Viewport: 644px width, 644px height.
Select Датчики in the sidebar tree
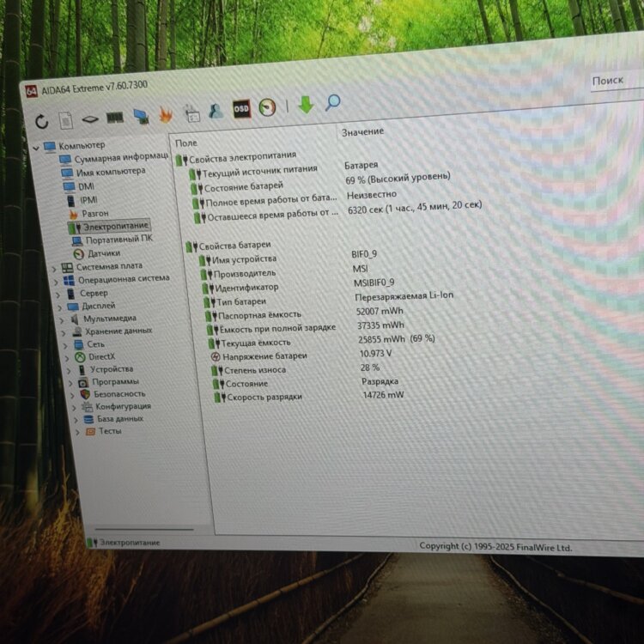click(103, 253)
